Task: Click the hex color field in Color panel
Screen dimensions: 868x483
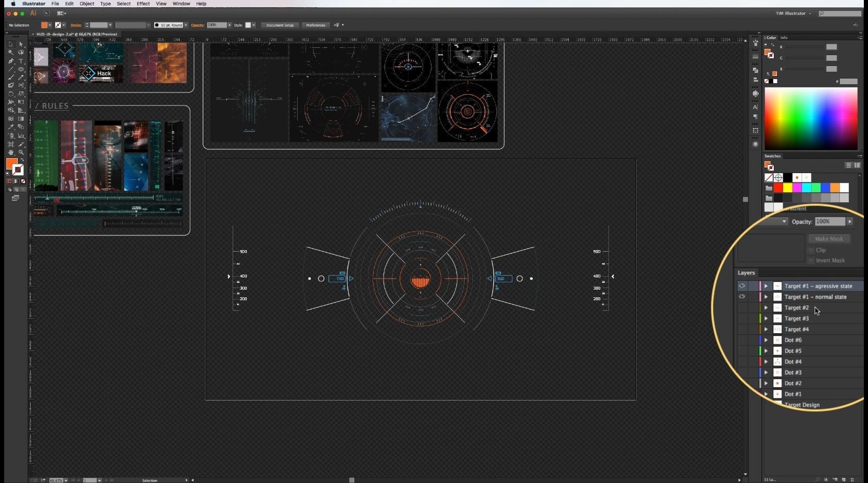Action: pyautogui.click(x=848, y=81)
